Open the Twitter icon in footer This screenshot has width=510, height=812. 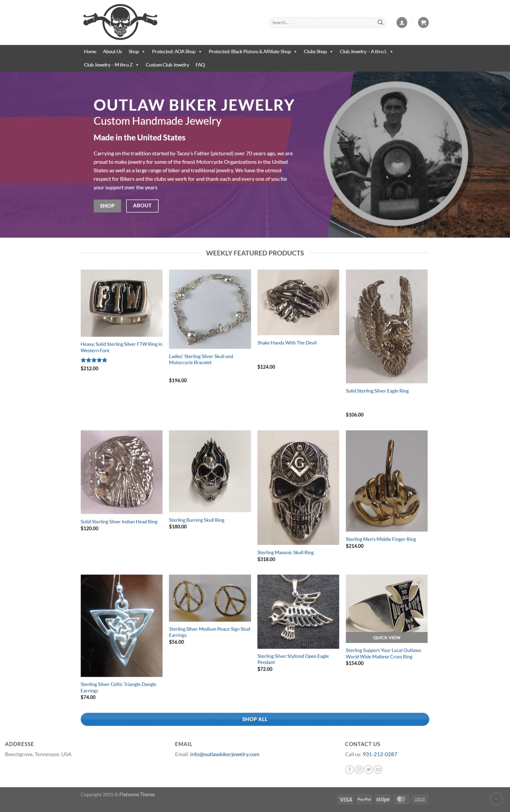(368, 769)
